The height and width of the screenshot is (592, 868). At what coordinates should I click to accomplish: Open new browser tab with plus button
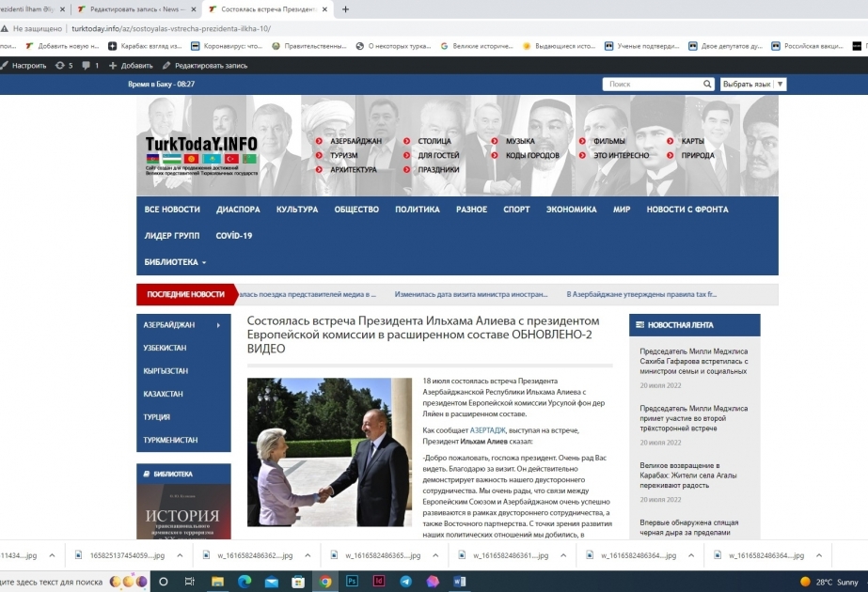click(x=345, y=9)
